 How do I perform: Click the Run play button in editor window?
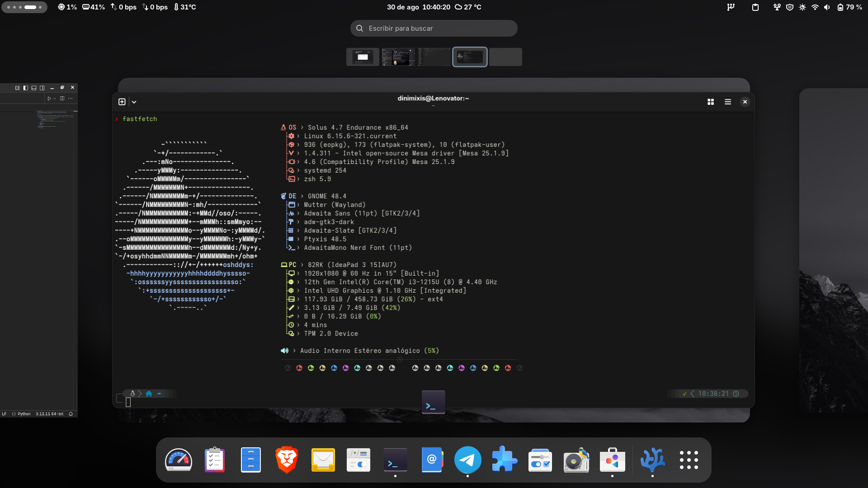pos(49,98)
